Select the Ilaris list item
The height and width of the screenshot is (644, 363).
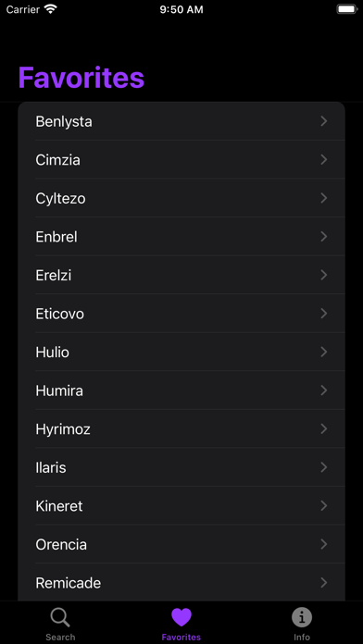[181, 467]
